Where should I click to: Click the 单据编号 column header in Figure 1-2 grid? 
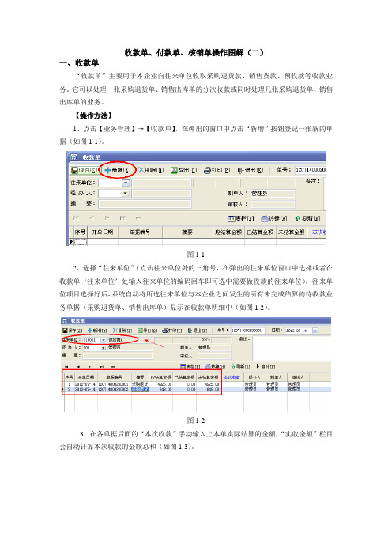point(114,377)
